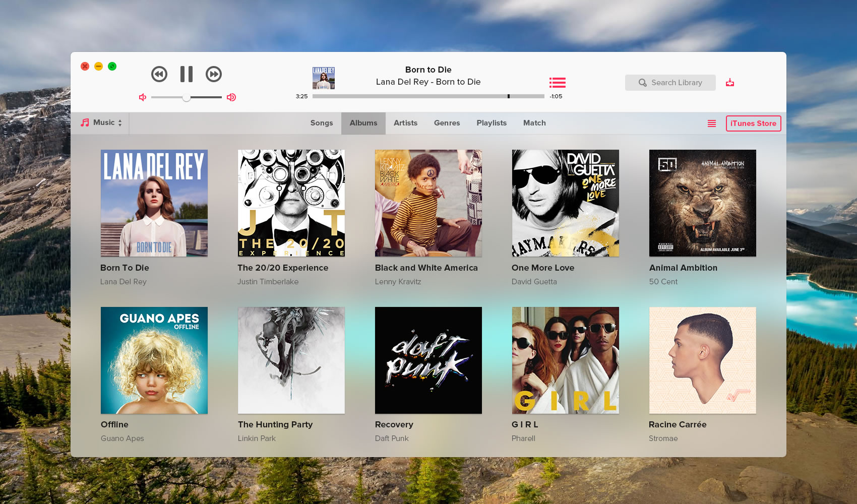Viewport: 857px width, 504px height.
Task: Click artist name Lana Del Rey under album
Action: pos(124,282)
